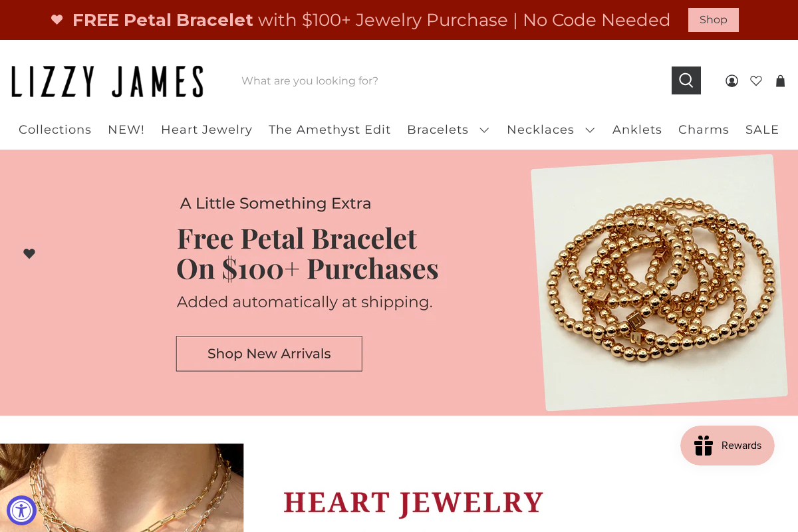
Task: Click the heart icon in the promo banner
Action: click(57, 20)
